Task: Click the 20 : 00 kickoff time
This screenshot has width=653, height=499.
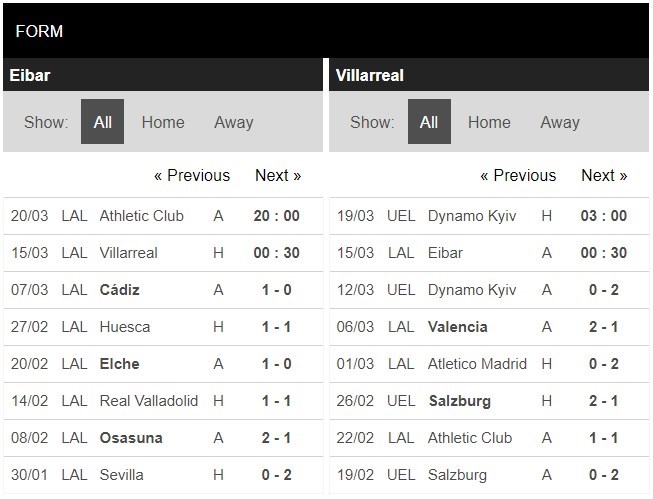Action: click(x=276, y=216)
